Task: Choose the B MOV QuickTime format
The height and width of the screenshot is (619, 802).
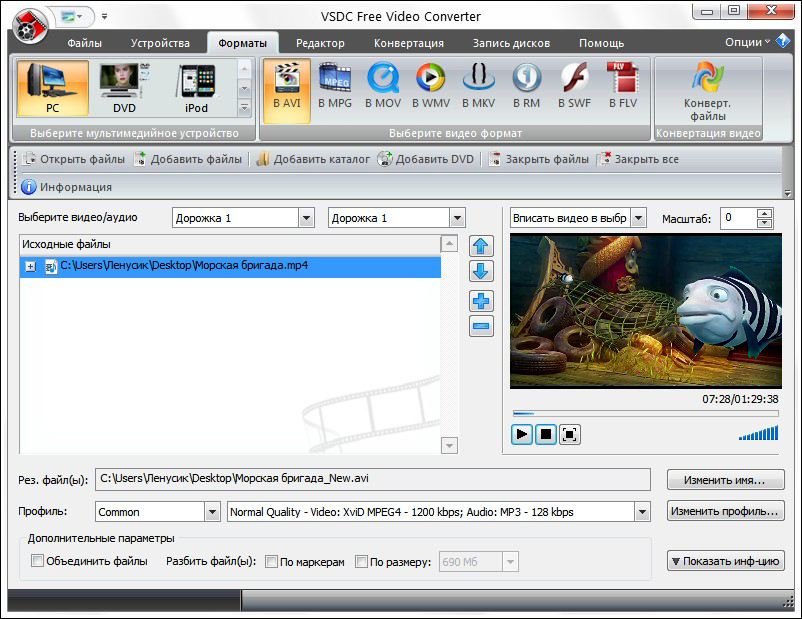Action: (383, 87)
